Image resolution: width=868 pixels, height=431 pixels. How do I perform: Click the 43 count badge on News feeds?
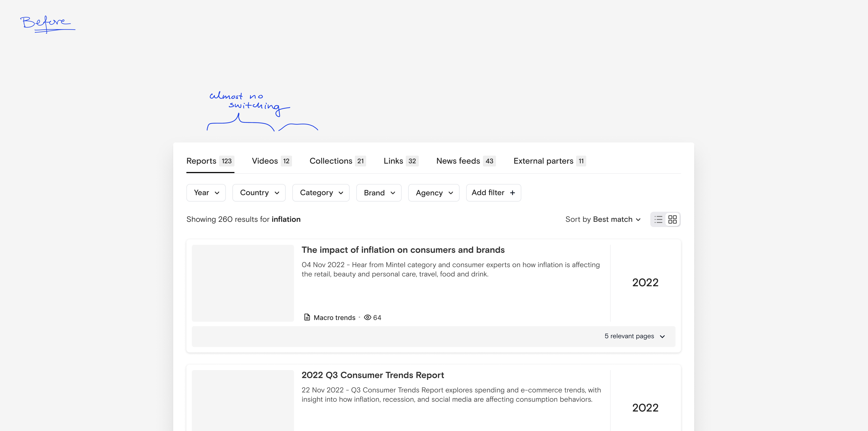coord(489,161)
